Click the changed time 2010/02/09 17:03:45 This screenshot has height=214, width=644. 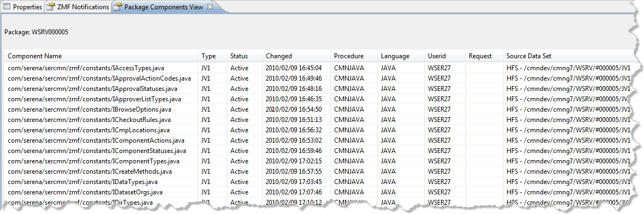pyautogui.click(x=294, y=182)
